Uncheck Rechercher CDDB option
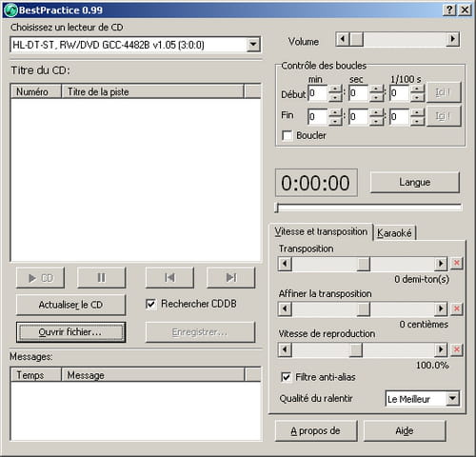 [150, 304]
